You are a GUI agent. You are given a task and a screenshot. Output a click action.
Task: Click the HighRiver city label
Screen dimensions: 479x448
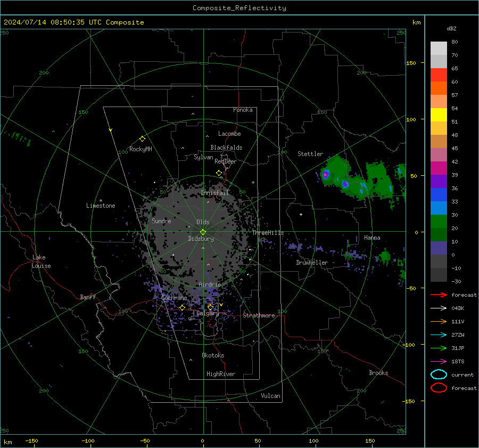point(221,374)
